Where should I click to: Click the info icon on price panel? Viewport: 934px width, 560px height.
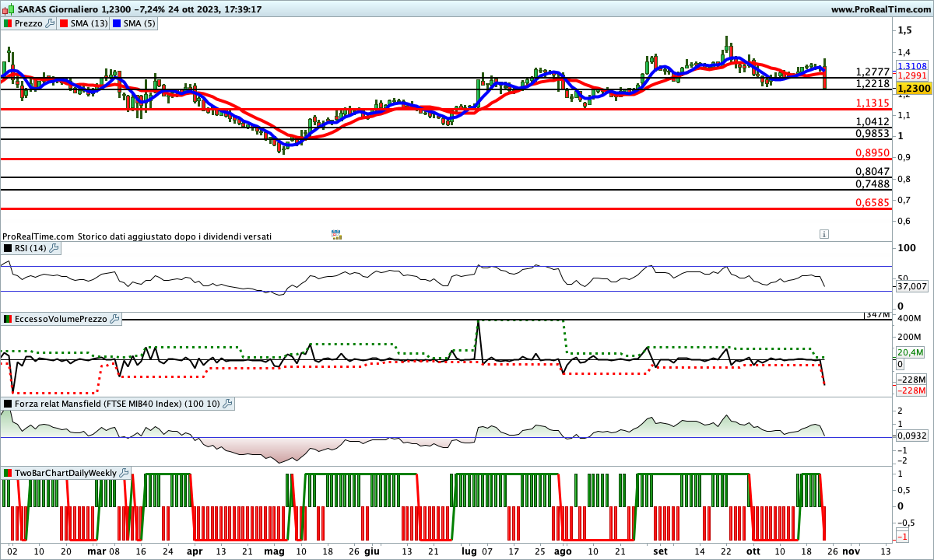(823, 233)
